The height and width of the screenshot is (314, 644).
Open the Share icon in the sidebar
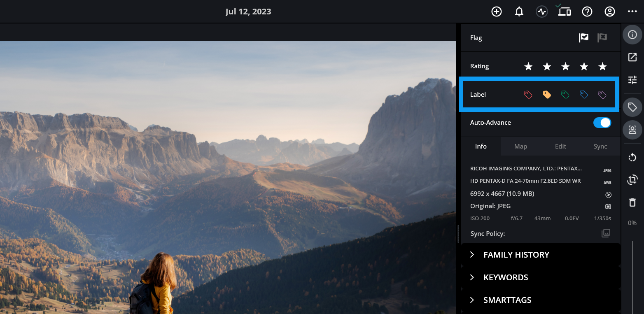tap(632, 57)
